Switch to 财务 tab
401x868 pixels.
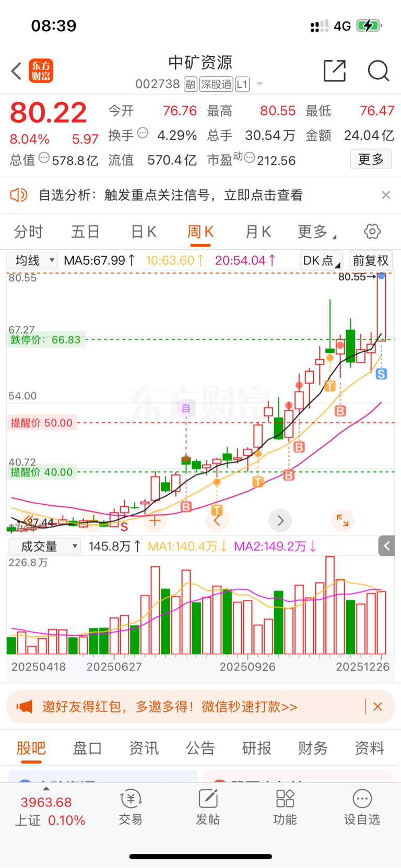click(x=313, y=748)
